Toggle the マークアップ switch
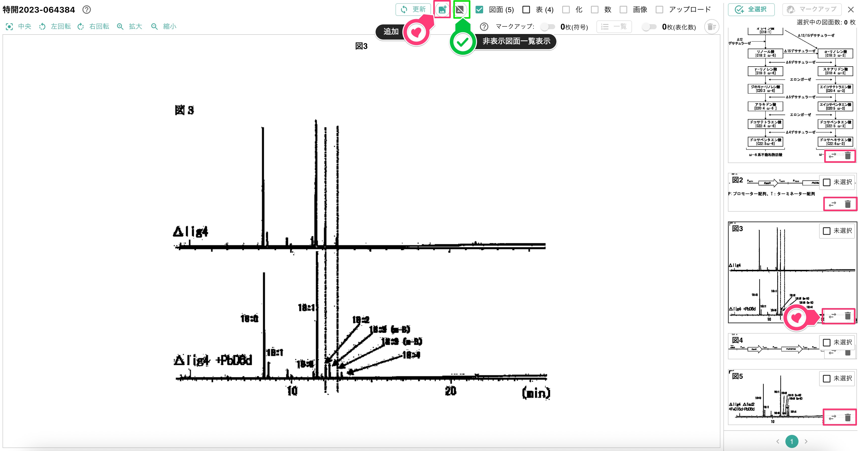Image resolution: width=868 pixels, height=451 pixels. 548,27
